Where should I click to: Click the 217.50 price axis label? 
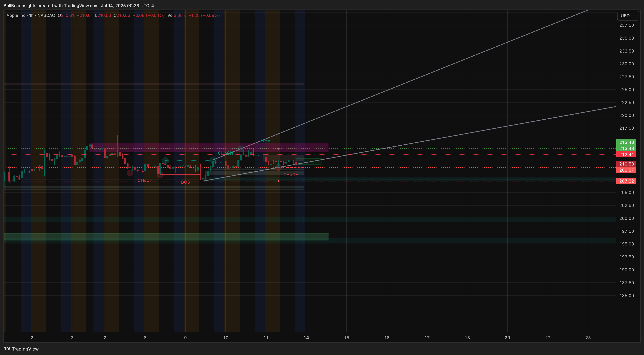point(626,128)
